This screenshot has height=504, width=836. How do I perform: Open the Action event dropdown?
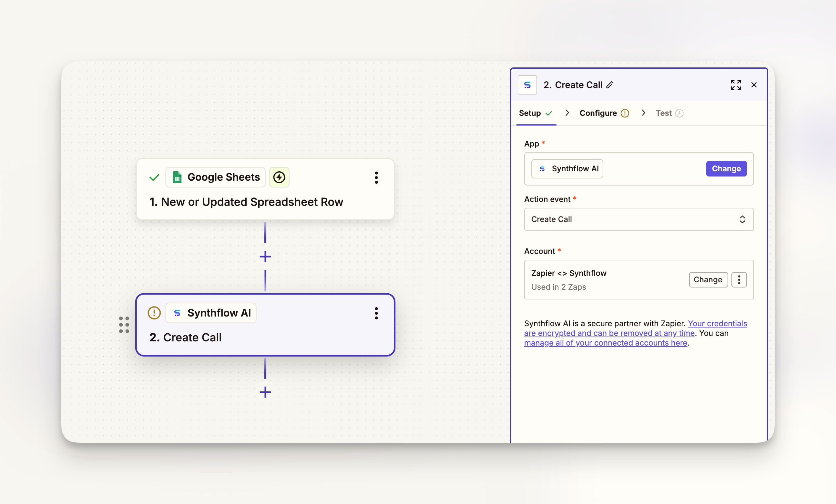coord(638,219)
